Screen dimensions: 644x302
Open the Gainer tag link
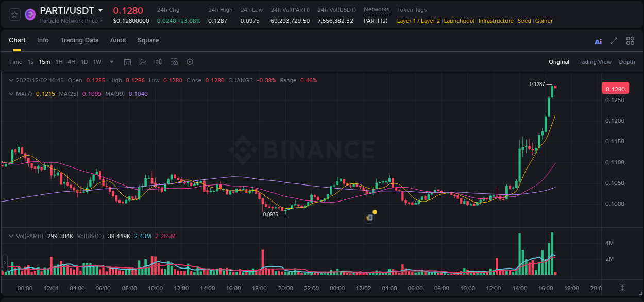click(x=544, y=21)
